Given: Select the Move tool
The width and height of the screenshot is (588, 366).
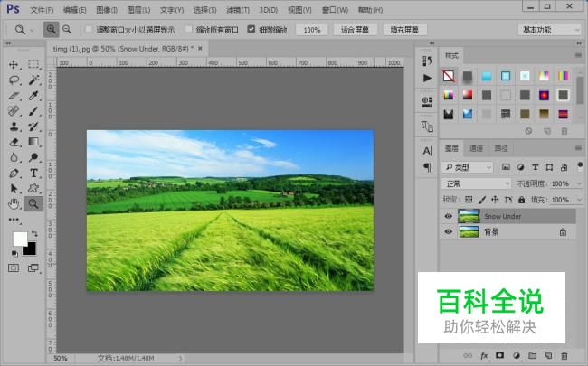Looking at the screenshot, I should (x=14, y=65).
